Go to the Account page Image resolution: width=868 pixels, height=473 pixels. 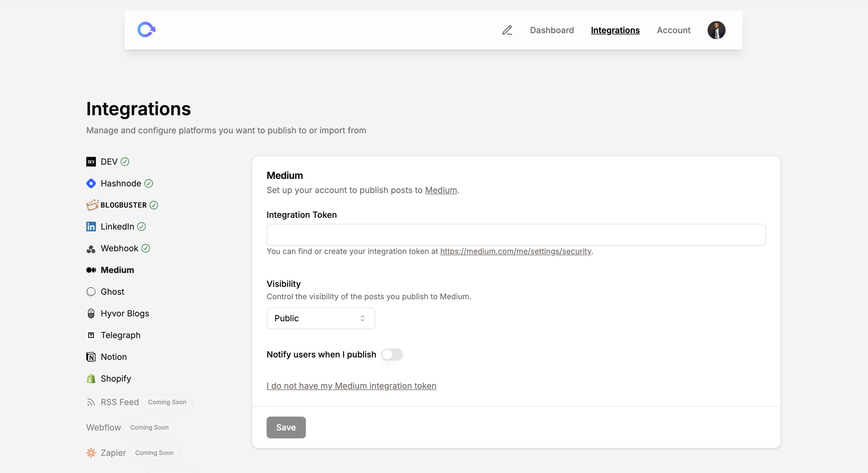[673, 30]
